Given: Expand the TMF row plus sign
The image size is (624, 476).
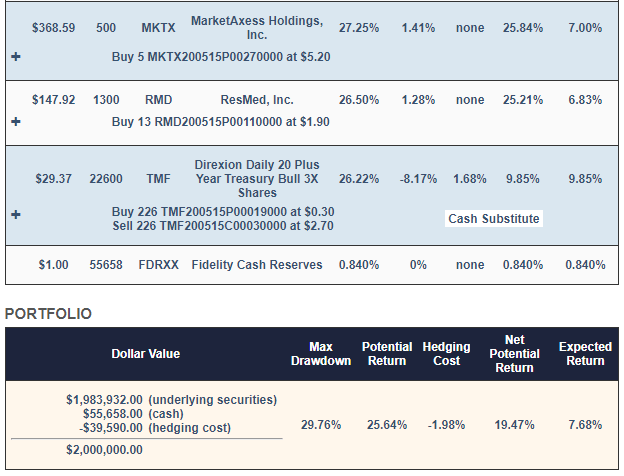Looking at the screenshot, I should (x=15, y=214).
